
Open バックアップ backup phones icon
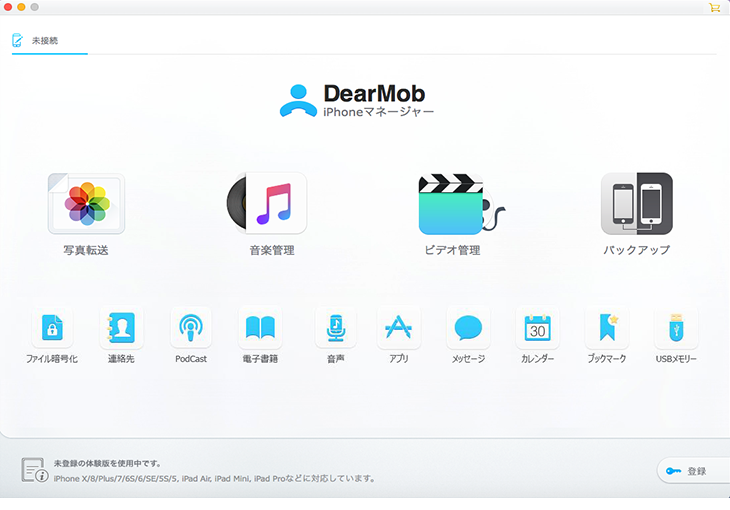click(636, 204)
